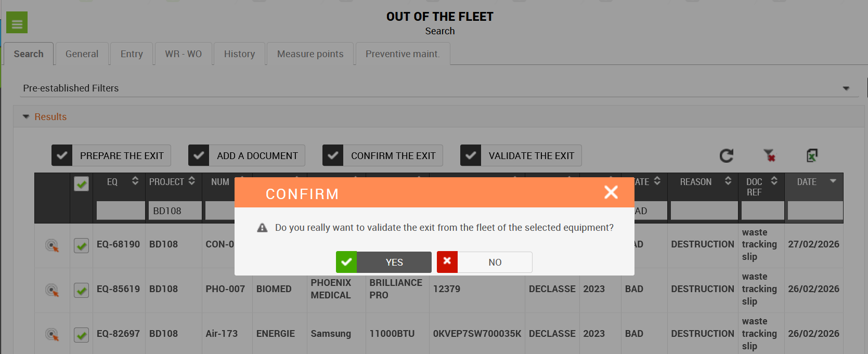This screenshot has width=868, height=354.
Task: Clear filters with the funnel icon
Action: [x=769, y=155]
